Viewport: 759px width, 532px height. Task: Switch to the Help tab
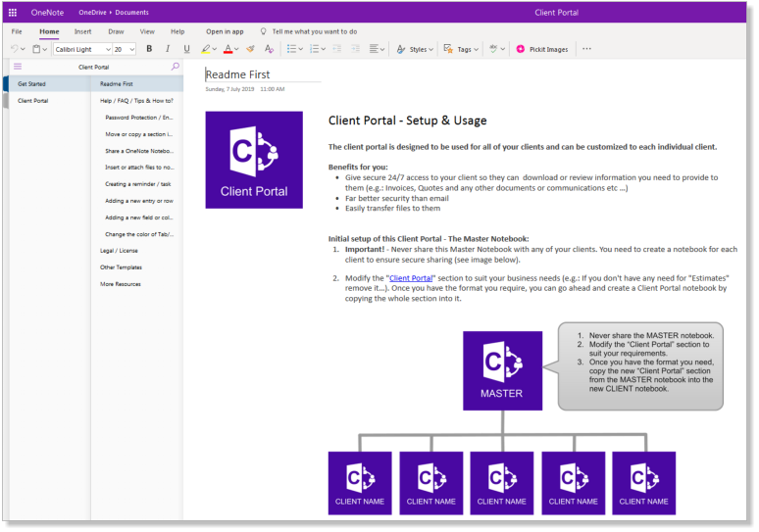coord(177,31)
